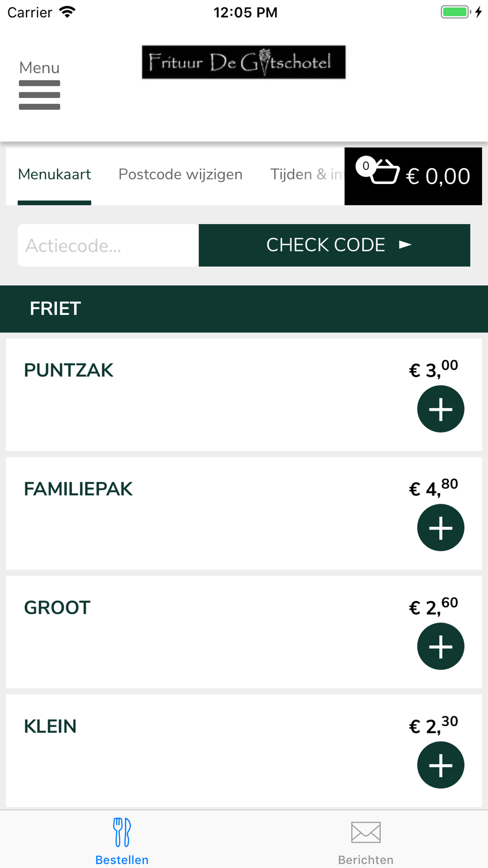The width and height of the screenshot is (488, 868).
Task: Select the GROOT item name
Action: [x=57, y=608]
